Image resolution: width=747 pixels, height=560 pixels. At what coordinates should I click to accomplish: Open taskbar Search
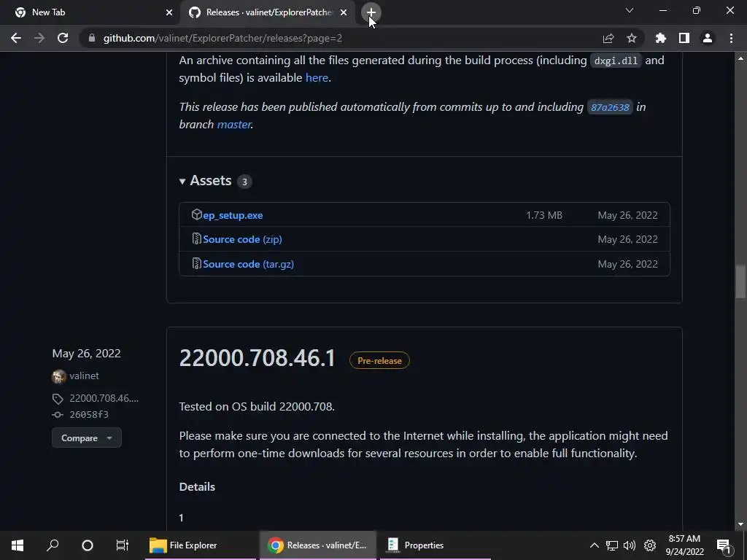[53, 545]
